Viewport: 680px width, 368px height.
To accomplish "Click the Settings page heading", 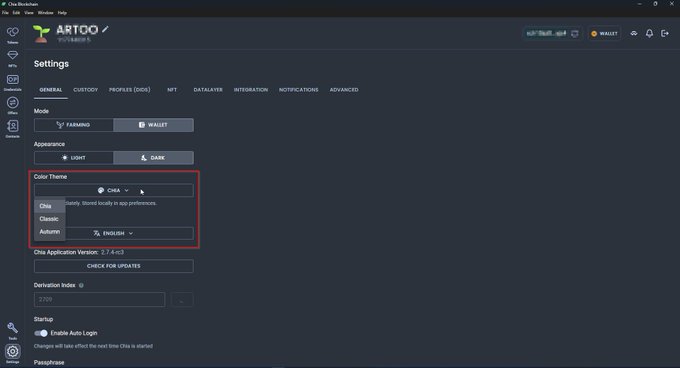I will pyautogui.click(x=51, y=64).
